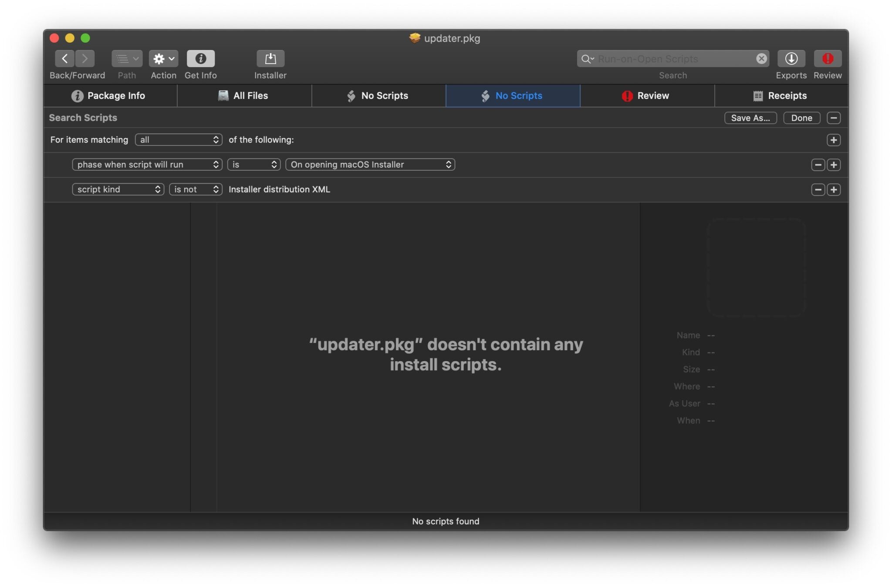Change the 'is not' operator dropdown
892x588 pixels.
click(x=196, y=189)
